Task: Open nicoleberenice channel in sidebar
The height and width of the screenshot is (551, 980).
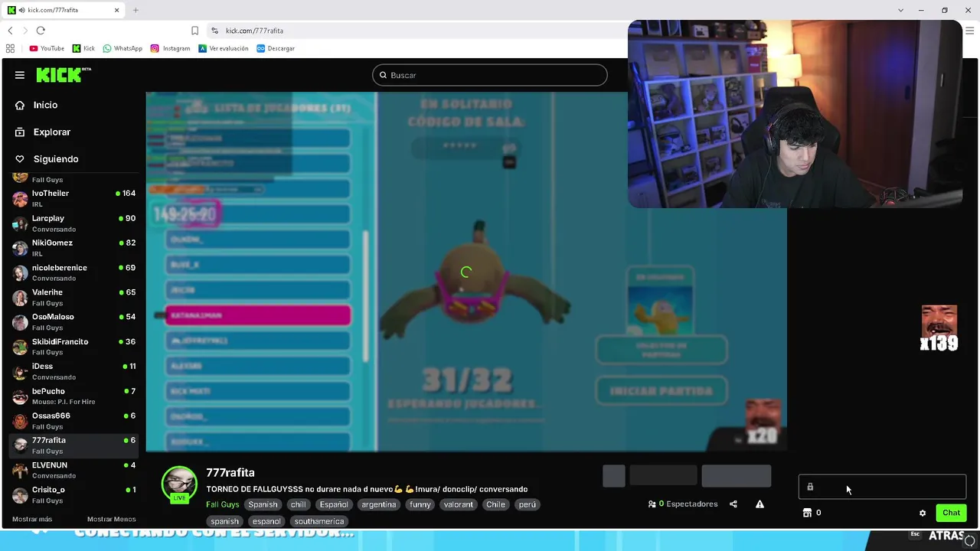Action: pos(73,272)
